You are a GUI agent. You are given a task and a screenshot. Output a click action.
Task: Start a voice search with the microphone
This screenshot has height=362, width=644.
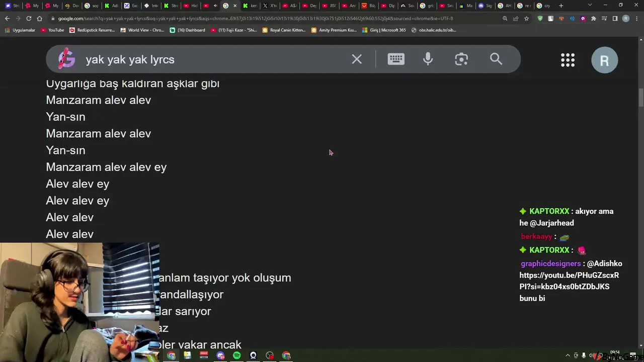pos(428,59)
